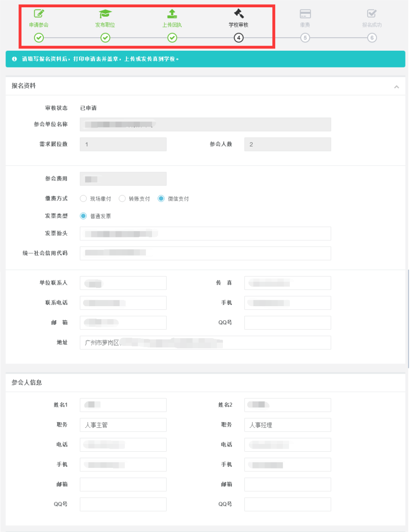Click the 参会人信息 panel heading
Viewport: 411px width, 532px height.
click(27, 383)
